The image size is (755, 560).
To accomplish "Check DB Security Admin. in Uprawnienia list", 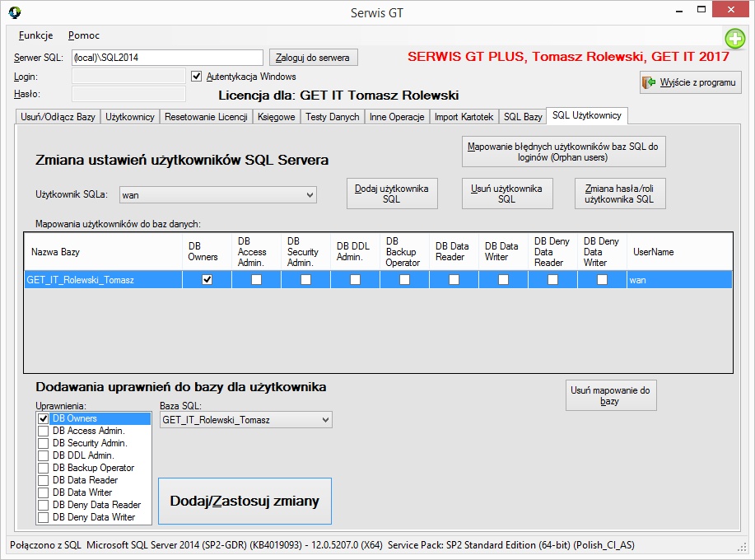I will click(x=43, y=443).
